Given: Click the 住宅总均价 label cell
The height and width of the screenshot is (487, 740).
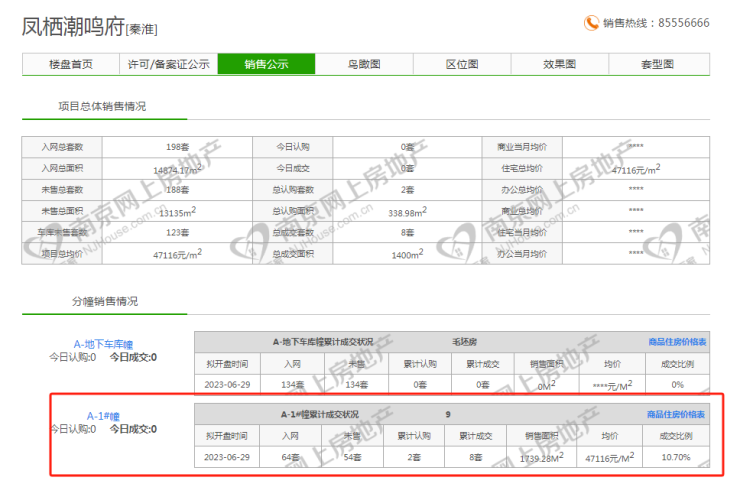Looking at the screenshot, I should coord(522,168).
